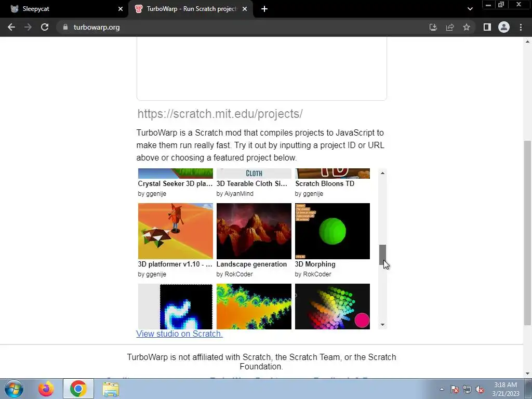Launch Firefox from the taskbar
This screenshot has height=399, width=532.
point(46,389)
